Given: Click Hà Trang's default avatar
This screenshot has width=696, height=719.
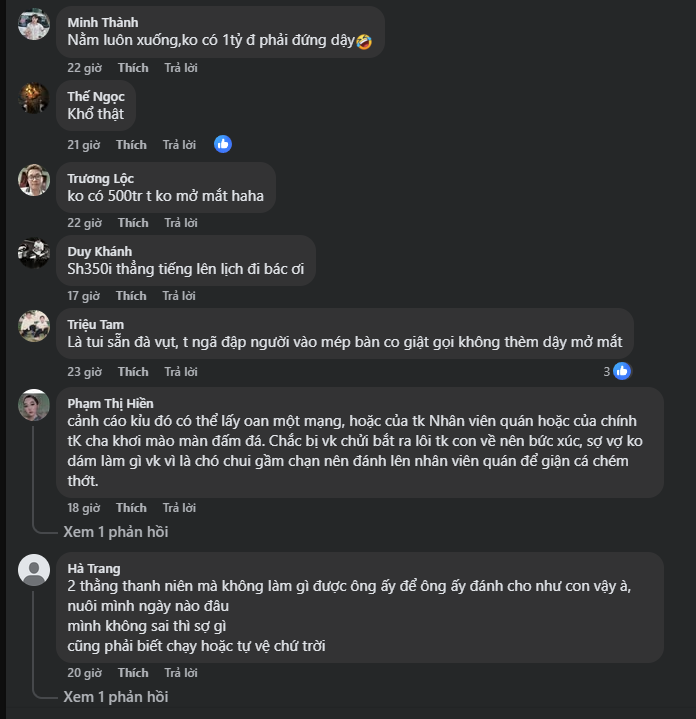Looking at the screenshot, I should [x=34, y=570].
